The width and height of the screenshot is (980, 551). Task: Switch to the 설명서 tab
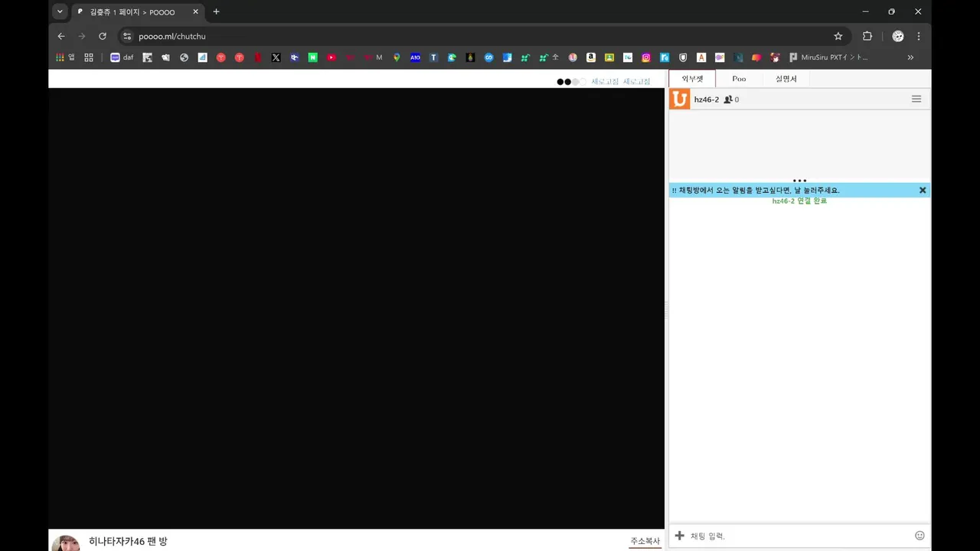[786, 79]
